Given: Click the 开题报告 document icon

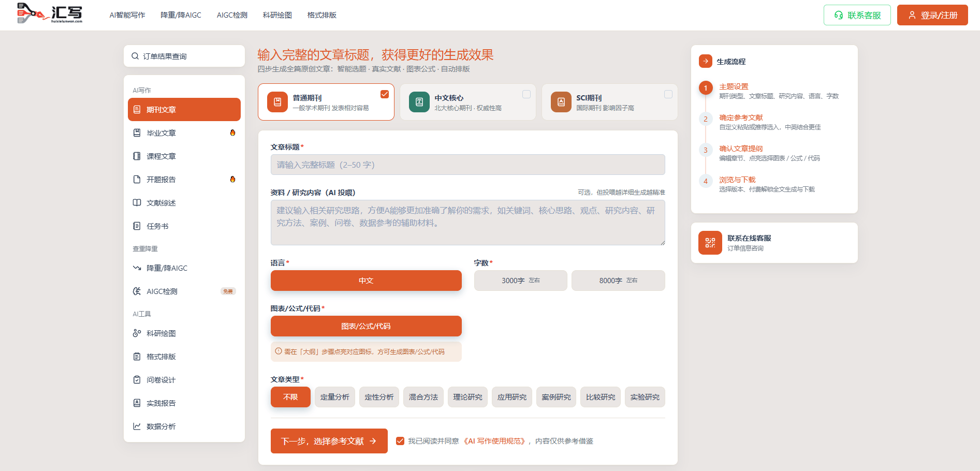Looking at the screenshot, I should tap(137, 180).
